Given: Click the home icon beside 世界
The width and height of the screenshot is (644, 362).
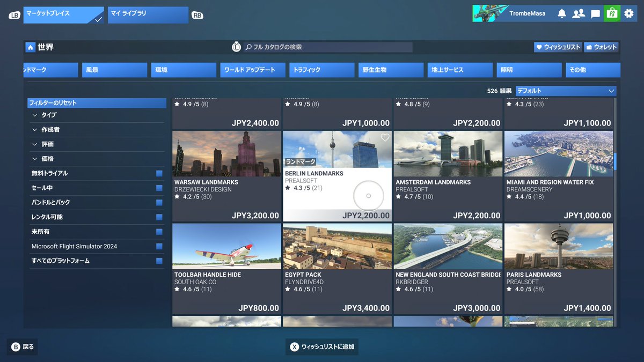Looking at the screenshot, I should click(31, 47).
